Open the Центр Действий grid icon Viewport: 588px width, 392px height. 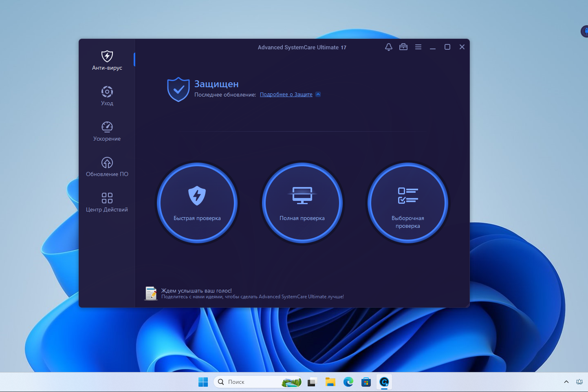coord(107,198)
